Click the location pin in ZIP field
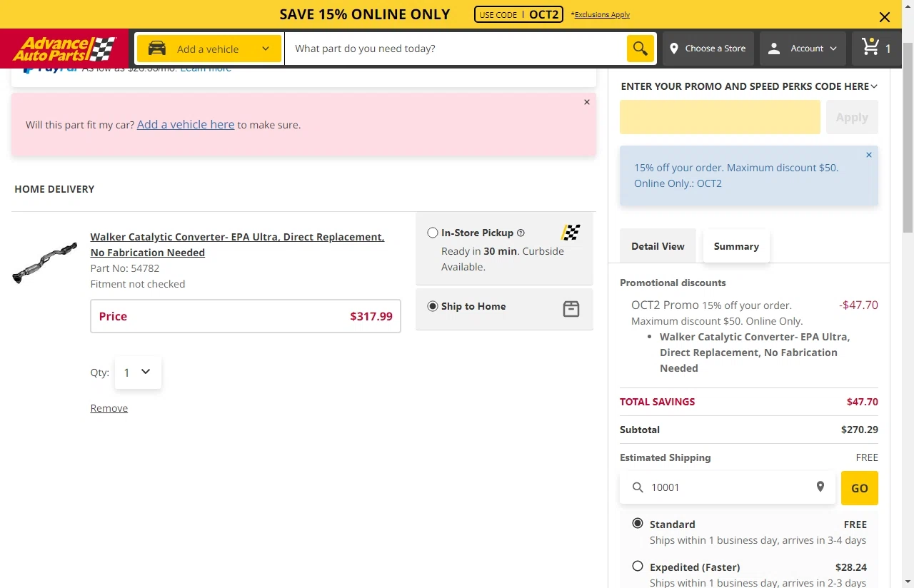The image size is (914, 588). [820, 487]
